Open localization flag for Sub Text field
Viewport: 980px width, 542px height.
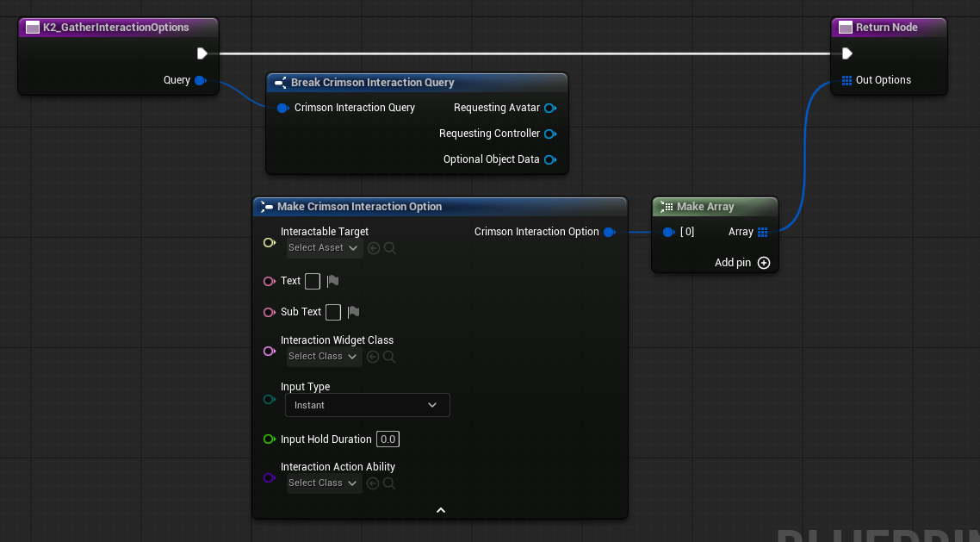tap(353, 312)
